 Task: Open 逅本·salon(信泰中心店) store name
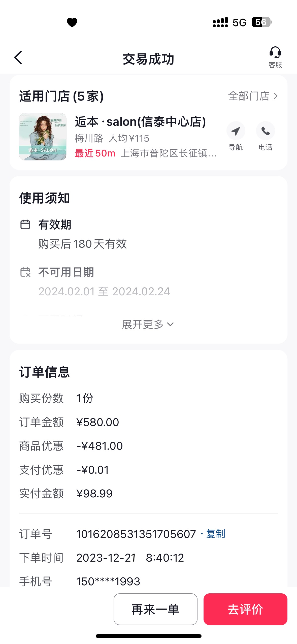[x=141, y=122]
